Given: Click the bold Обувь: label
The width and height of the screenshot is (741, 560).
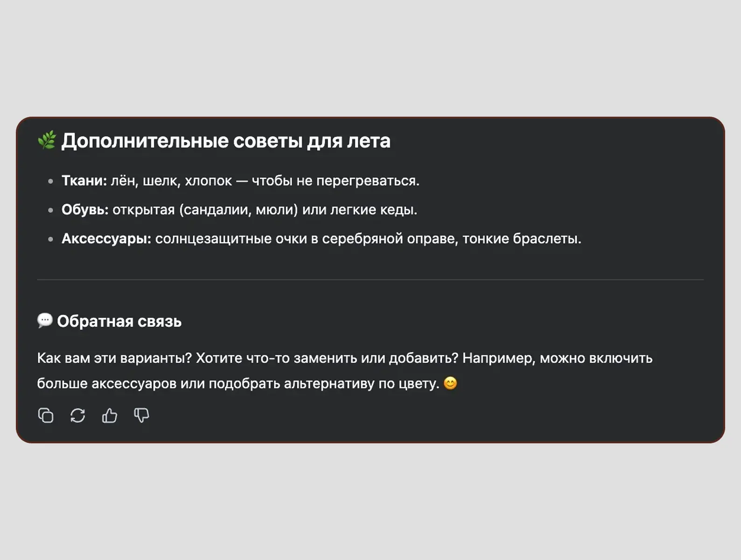Looking at the screenshot, I should point(85,210).
